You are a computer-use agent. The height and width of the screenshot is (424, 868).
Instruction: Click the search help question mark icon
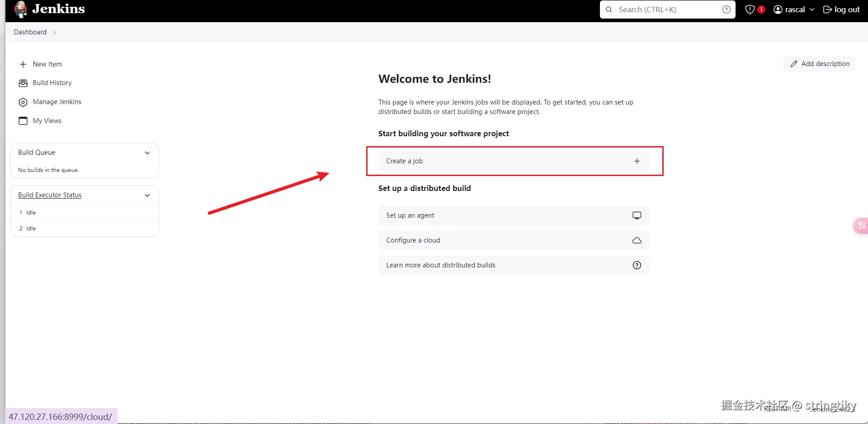pyautogui.click(x=726, y=10)
